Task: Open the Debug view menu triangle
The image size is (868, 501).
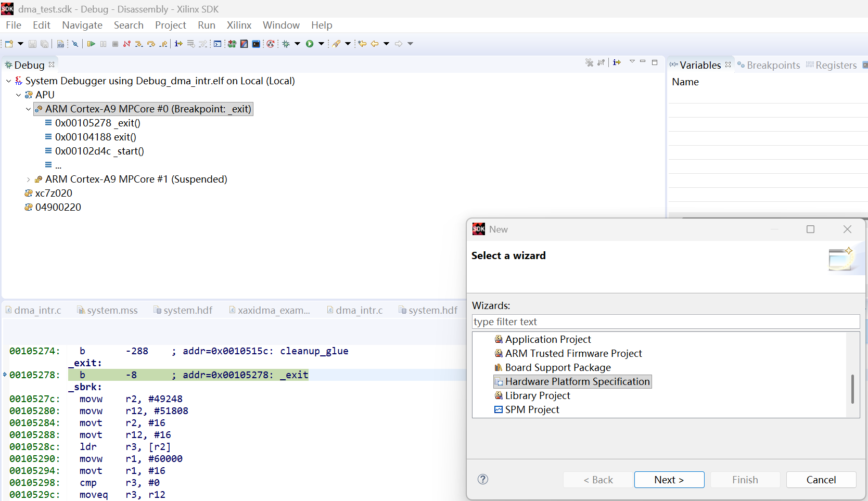Action: pos(632,61)
